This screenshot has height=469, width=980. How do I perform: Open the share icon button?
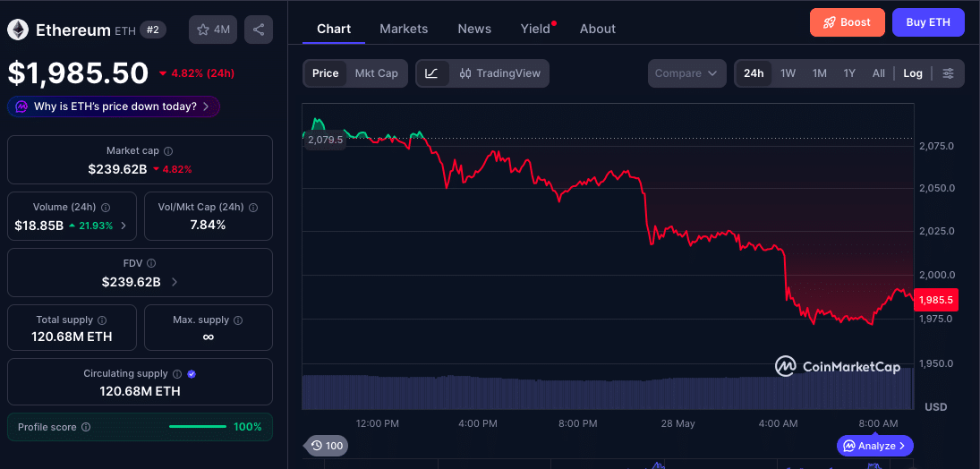pos(259,30)
